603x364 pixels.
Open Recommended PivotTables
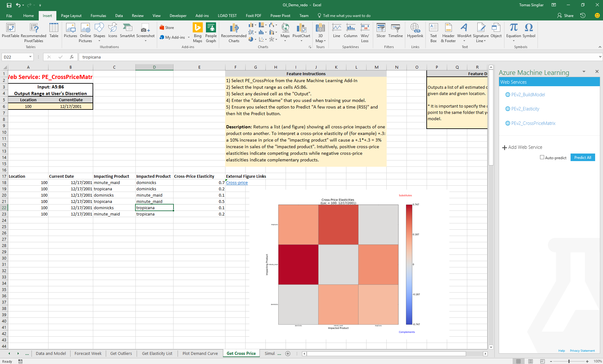tap(33, 33)
